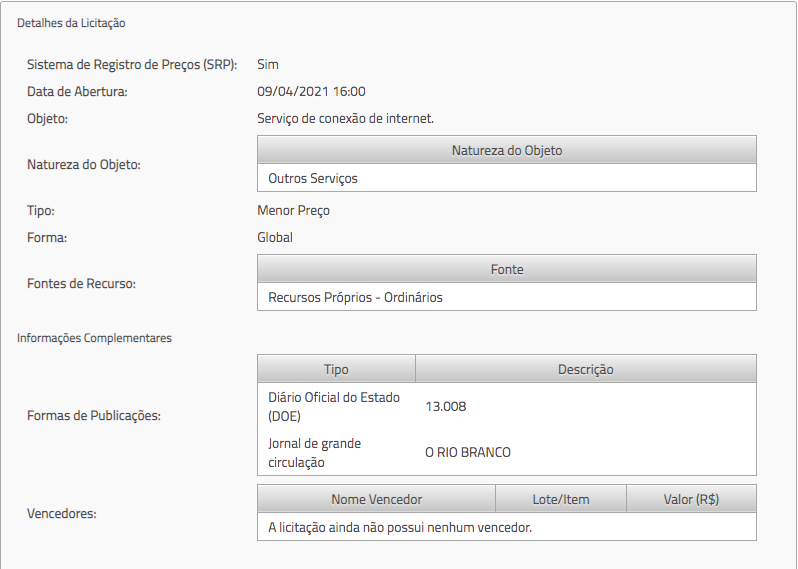Image resolution: width=798 pixels, height=569 pixels.
Task: Click the "Fonte" column header
Action: pos(506,269)
